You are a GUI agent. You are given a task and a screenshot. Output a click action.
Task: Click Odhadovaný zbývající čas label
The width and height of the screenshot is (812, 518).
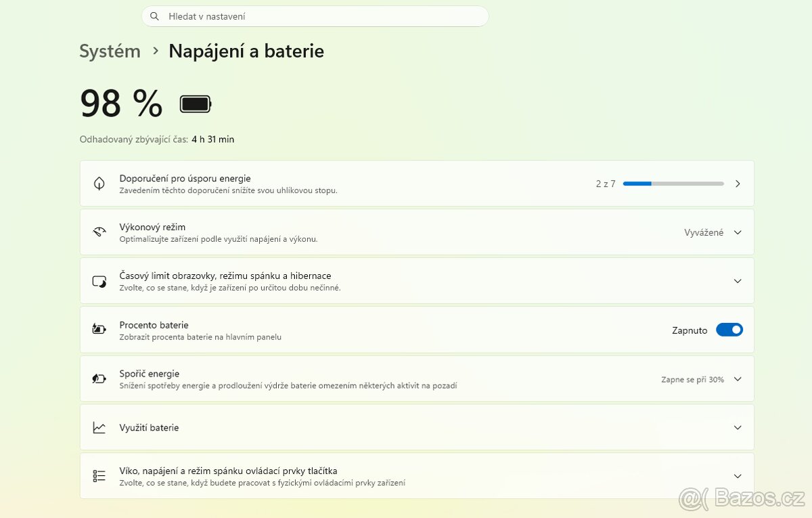(133, 139)
